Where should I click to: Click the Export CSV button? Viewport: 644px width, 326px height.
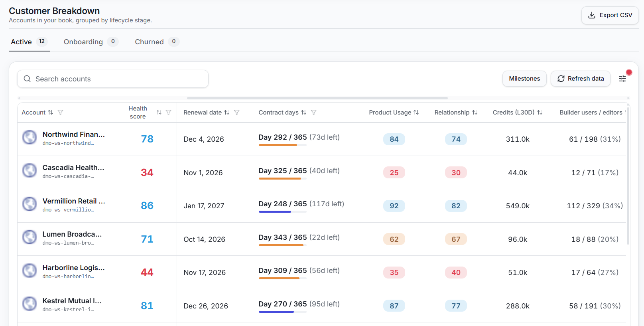[x=610, y=15]
